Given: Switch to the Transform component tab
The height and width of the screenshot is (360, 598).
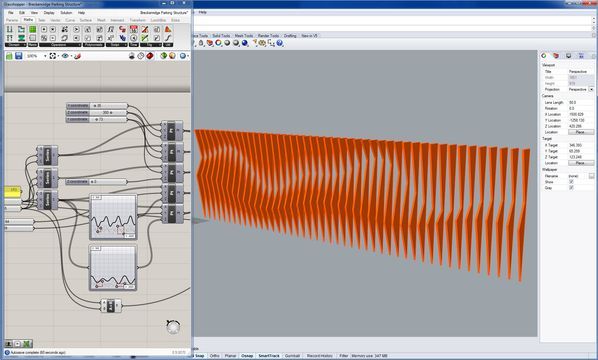Looking at the screenshot, I should coord(137,20).
